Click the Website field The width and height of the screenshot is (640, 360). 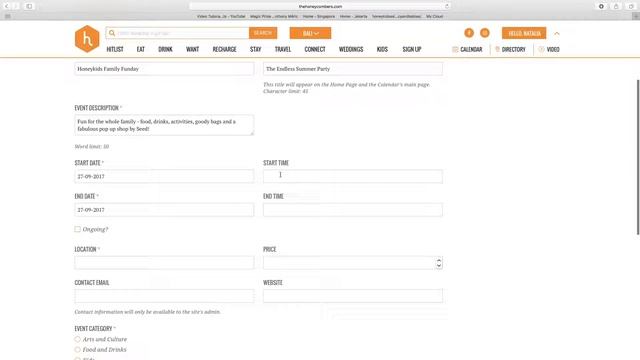353,296
